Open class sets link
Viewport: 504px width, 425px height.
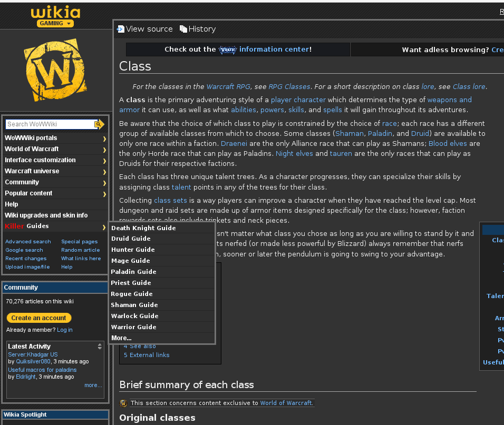point(170,200)
